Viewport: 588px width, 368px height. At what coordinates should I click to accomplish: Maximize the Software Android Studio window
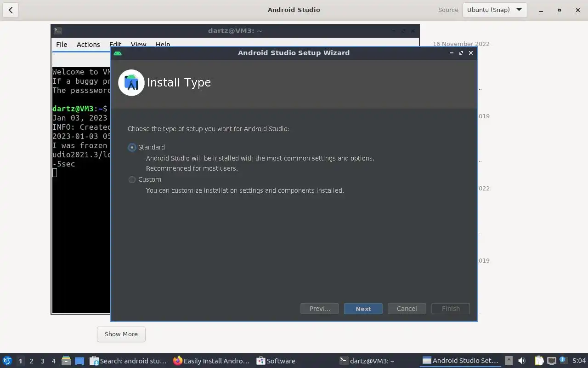pyautogui.click(x=559, y=10)
